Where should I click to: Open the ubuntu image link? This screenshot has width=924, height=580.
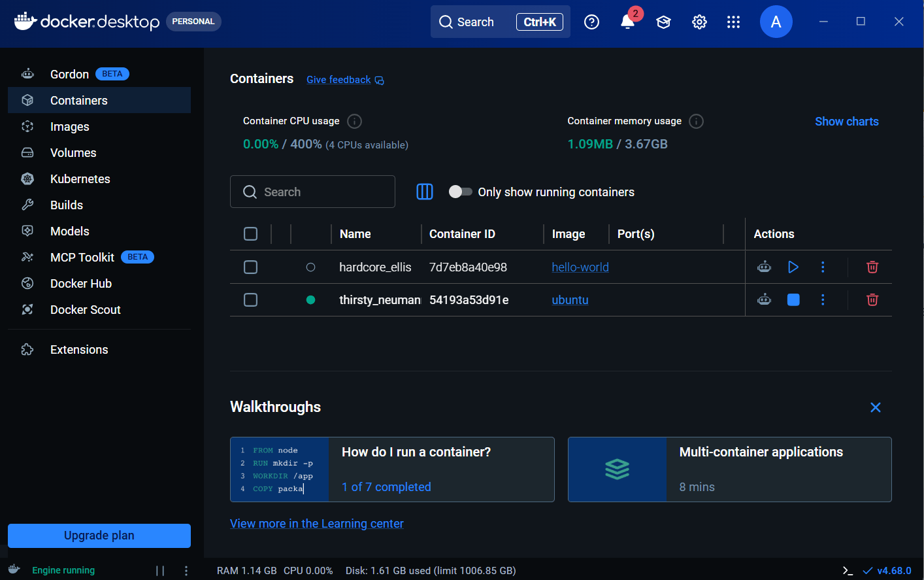click(x=570, y=299)
